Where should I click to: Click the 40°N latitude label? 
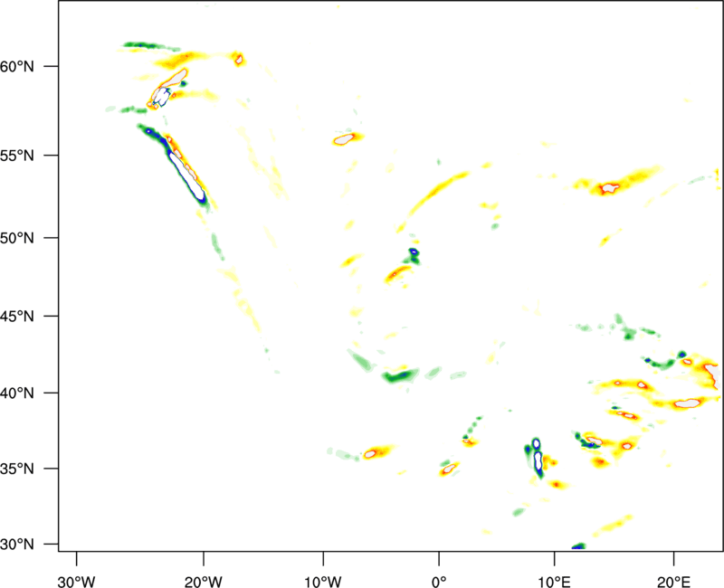click(17, 394)
